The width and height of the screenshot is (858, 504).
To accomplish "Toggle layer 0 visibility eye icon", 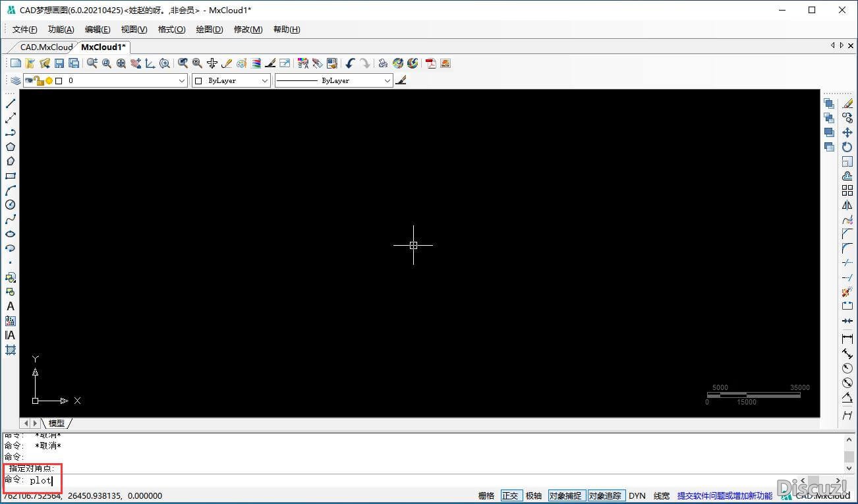I will tap(30, 80).
